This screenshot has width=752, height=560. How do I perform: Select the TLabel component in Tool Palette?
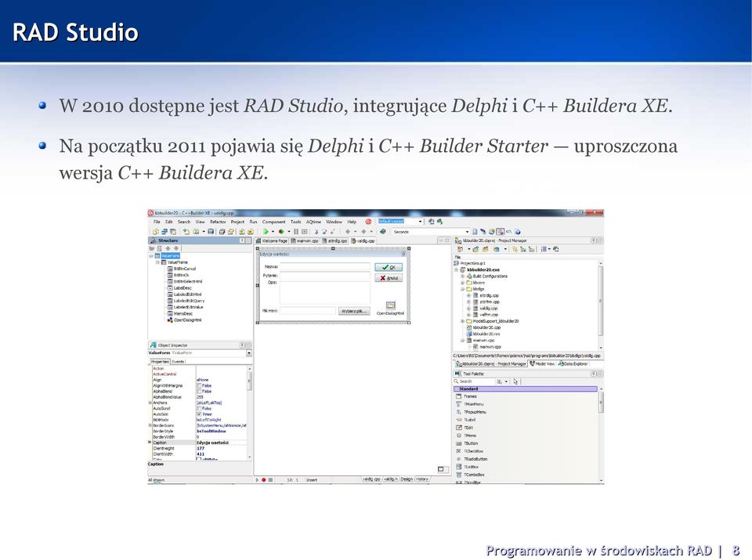[465, 420]
